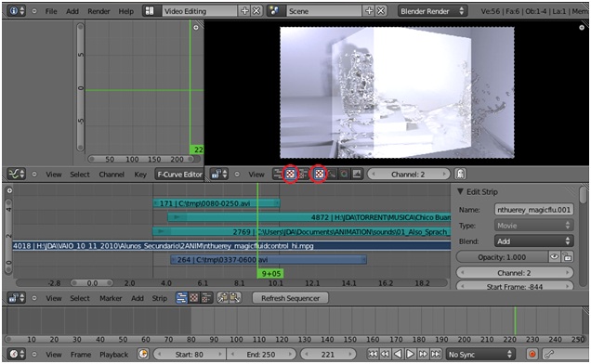The image size is (591, 364).
Task: Decrease the preview Channel: 2 value
Action: 374,174
